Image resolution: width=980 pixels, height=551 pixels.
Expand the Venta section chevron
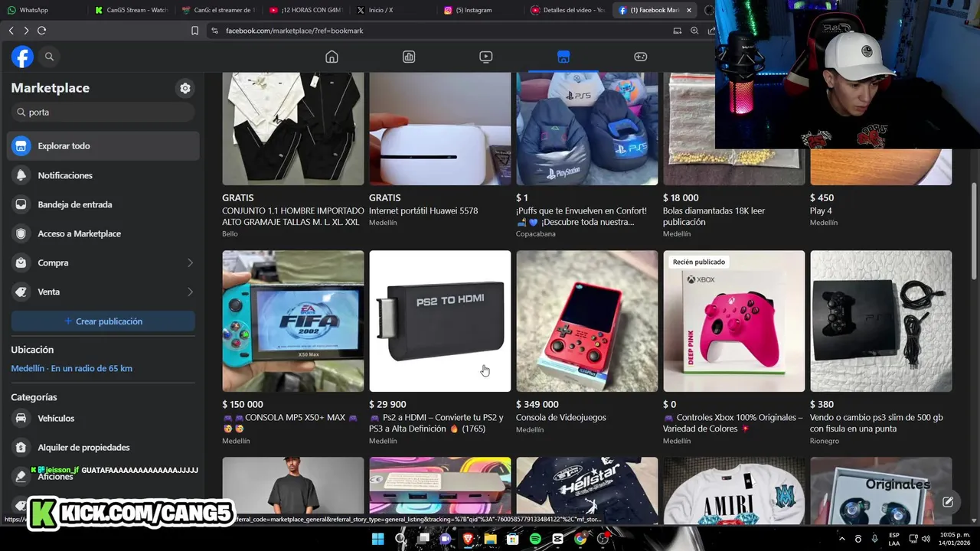pos(190,292)
